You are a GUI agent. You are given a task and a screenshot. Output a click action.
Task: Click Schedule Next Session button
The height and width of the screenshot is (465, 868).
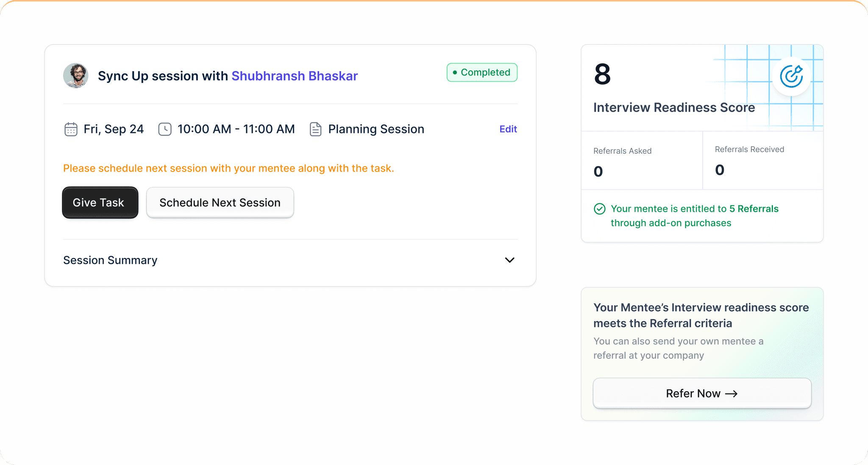[x=220, y=202]
